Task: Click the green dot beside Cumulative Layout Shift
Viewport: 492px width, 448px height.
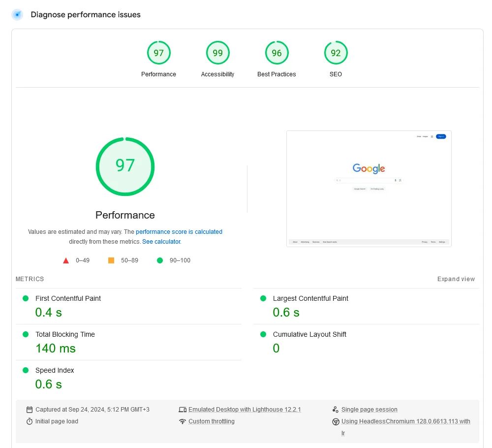Action: (262, 335)
